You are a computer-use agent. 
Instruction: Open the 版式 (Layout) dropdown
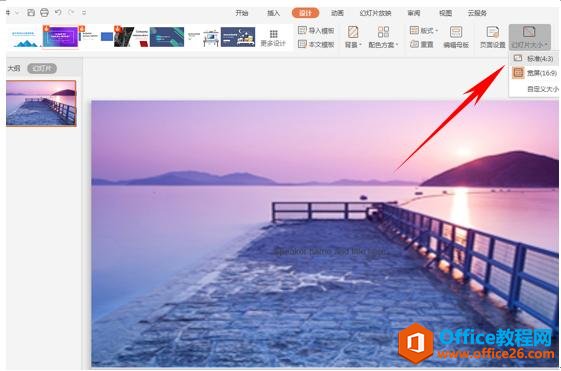coord(424,30)
